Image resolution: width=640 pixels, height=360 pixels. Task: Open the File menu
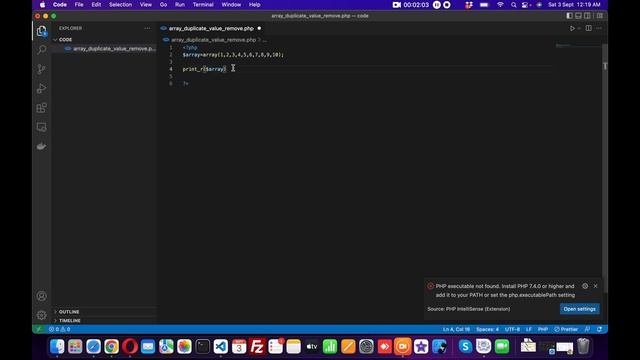point(79,5)
